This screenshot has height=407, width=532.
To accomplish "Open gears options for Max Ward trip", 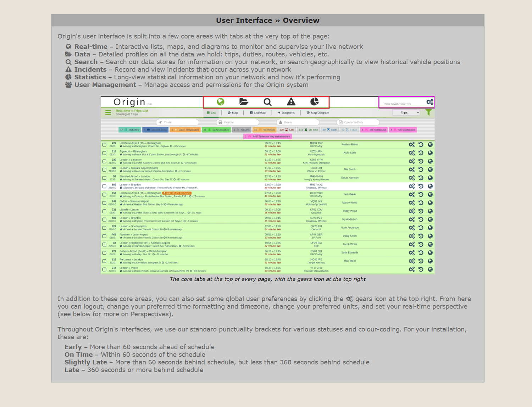I will 412,261.
